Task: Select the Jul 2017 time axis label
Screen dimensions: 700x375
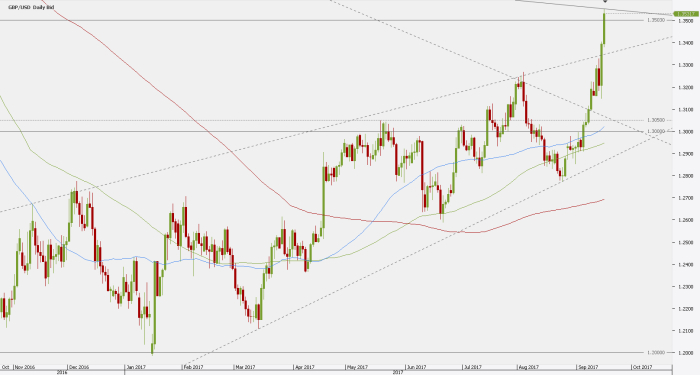Action: pyautogui.click(x=472, y=367)
